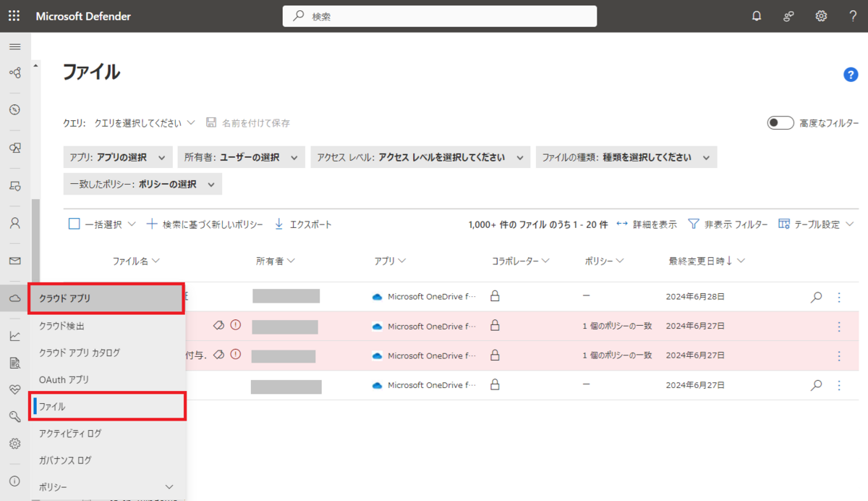The image size is (868, 501).
Task: Click the info circle icon in sidebar
Action: [14, 481]
